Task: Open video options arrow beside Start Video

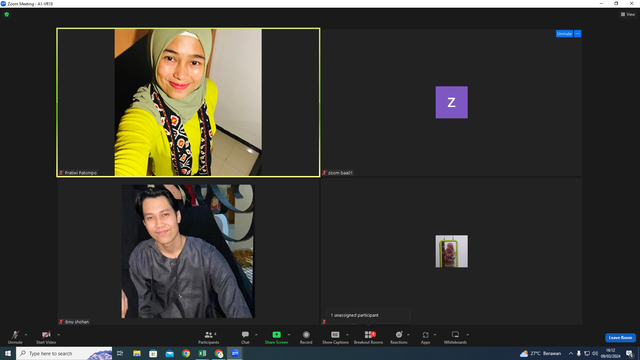Action: (59, 335)
